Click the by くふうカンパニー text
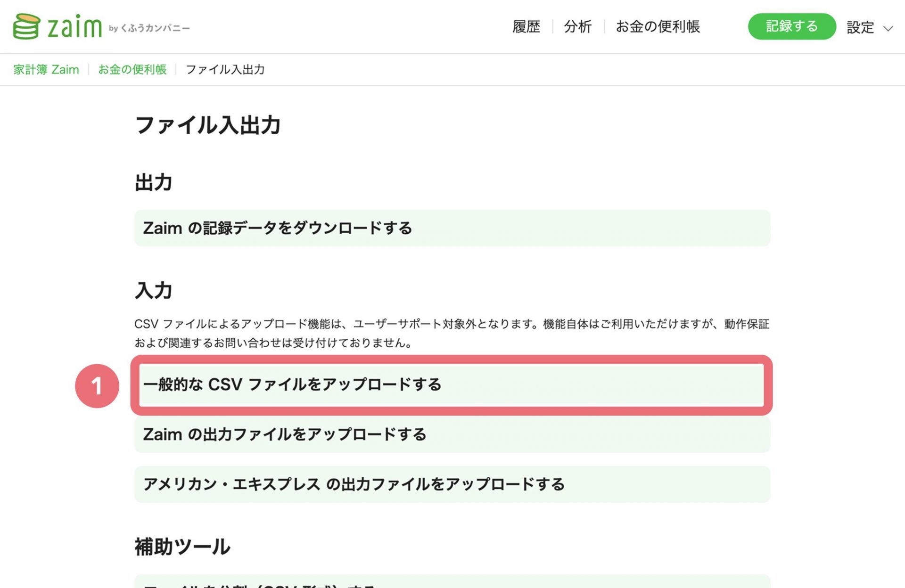This screenshot has width=905, height=588. point(149,28)
